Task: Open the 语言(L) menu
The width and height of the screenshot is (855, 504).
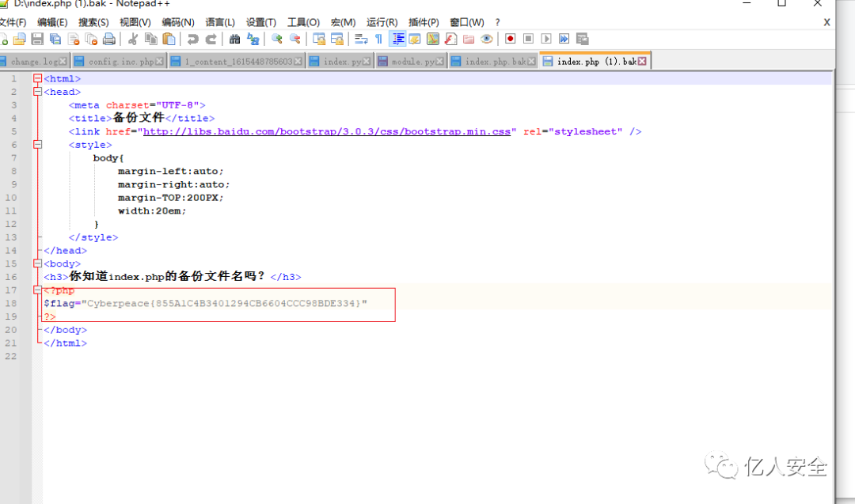Action: click(x=220, y=22)
